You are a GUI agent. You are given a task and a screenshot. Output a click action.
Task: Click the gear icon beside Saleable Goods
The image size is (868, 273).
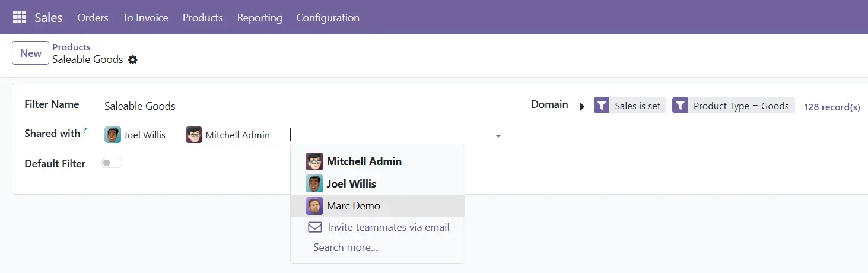click(x=133, y=59)
